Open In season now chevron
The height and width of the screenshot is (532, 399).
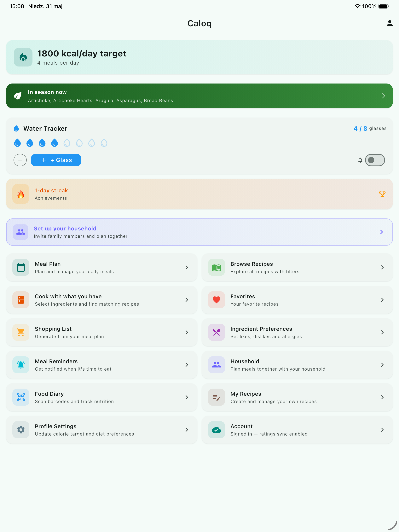[383, 96]
